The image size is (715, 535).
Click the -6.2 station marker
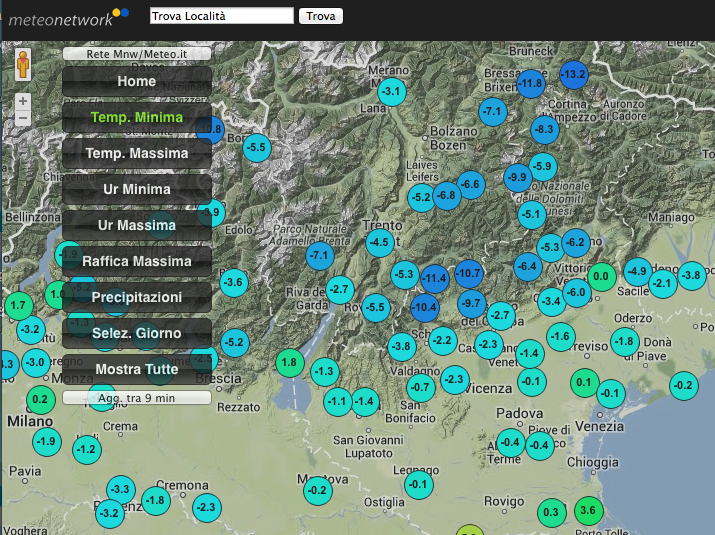click(x=576, y=243)
